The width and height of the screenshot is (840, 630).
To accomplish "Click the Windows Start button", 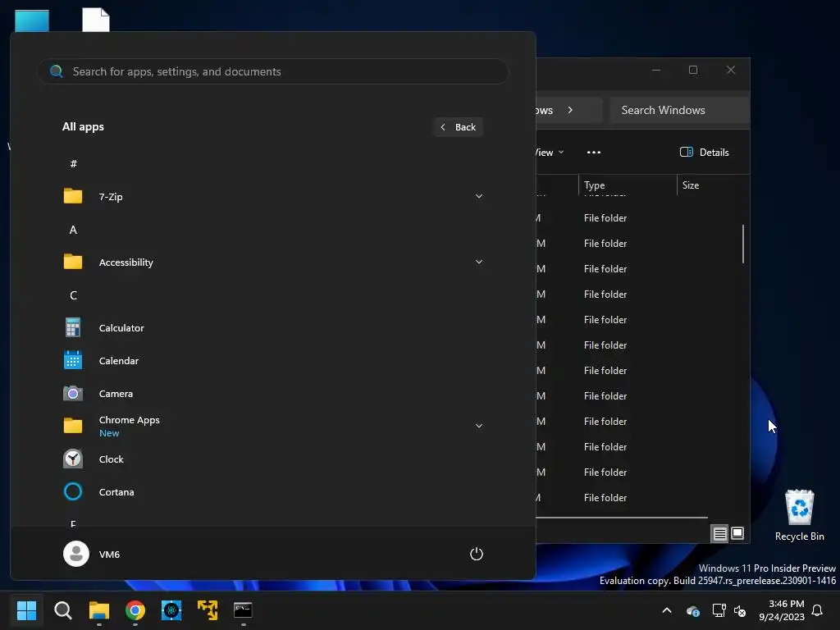I will click(26, 610).
